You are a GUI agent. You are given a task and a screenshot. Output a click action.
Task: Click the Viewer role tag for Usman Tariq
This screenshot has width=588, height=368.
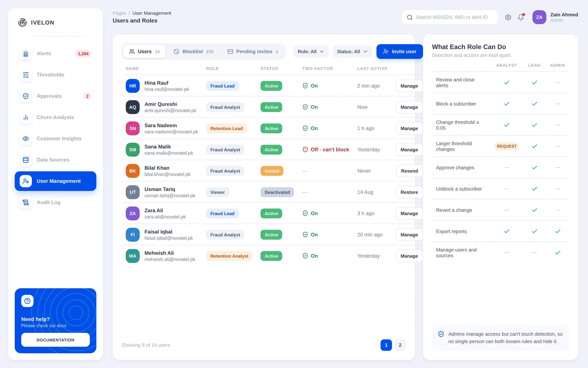pyautogui.click(x=217, y=192)
